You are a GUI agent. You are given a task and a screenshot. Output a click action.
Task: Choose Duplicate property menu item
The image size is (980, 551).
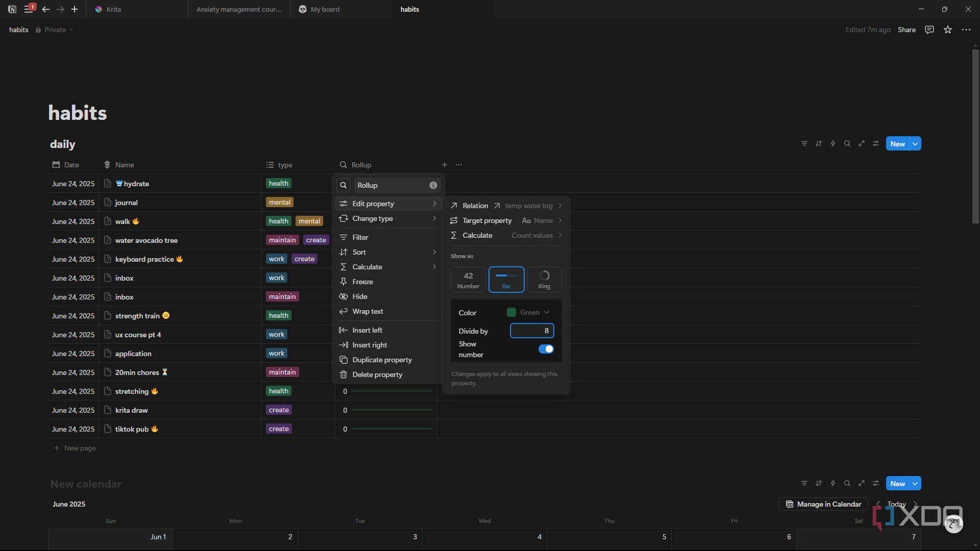[387, 360]
